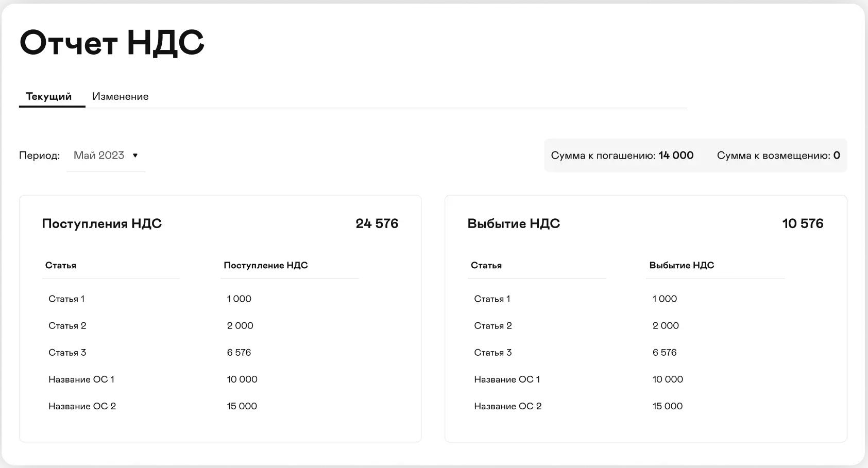Select Статья 2 in Выбытие НДС
The height and width of the screenshot is (468, 868).
[x=493, y=326]
